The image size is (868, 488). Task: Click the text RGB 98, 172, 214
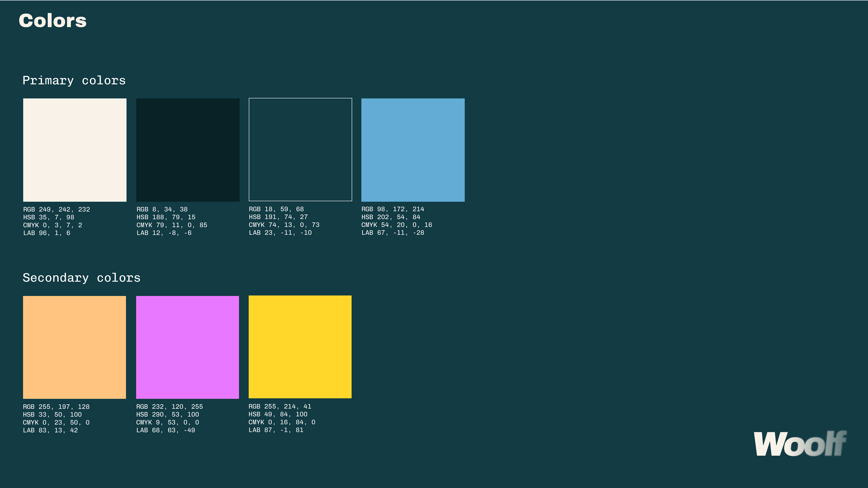pyautogui.click(x=393, y=209)
